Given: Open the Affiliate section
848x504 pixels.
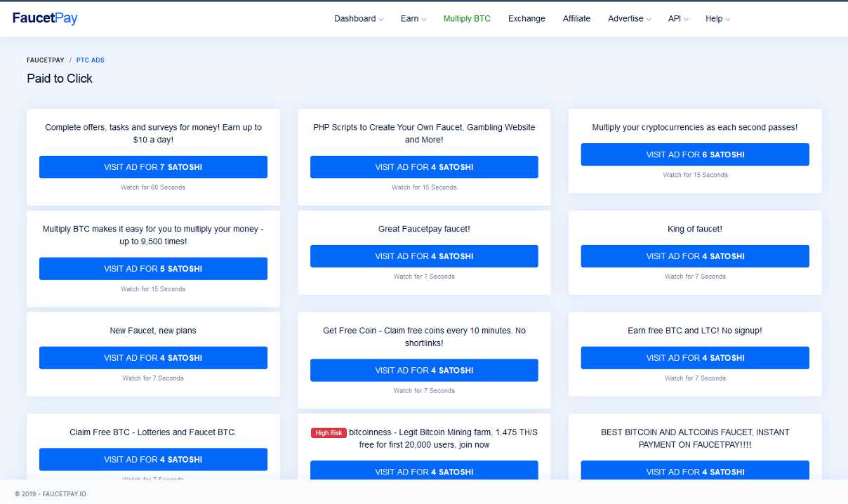Looking at the screenshot, I should pos(576,18).
